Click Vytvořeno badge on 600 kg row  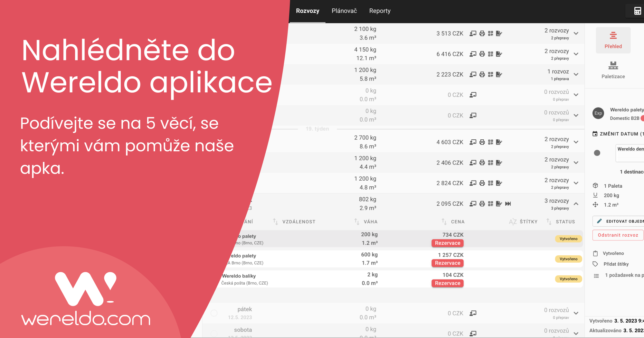568,259
